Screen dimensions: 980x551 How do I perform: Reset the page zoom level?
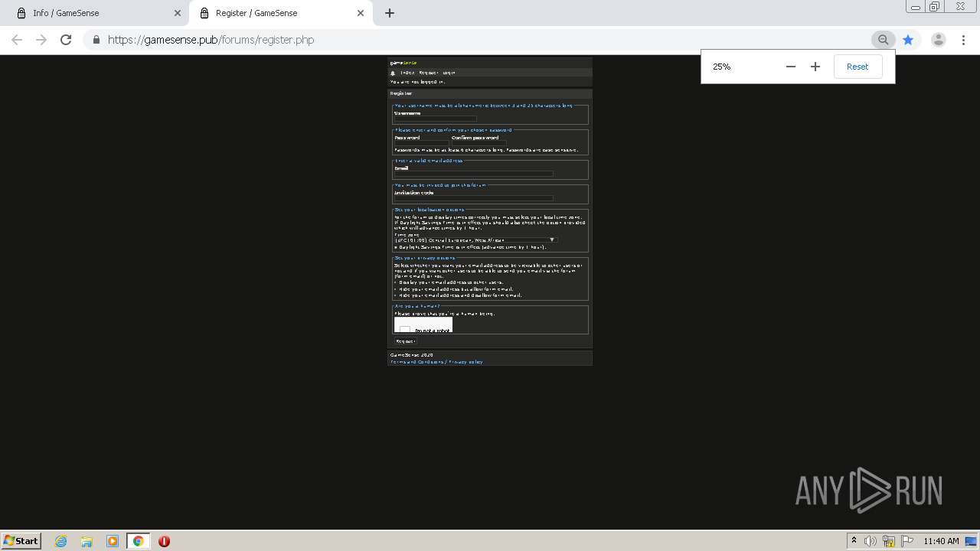[x=857, y=67]
